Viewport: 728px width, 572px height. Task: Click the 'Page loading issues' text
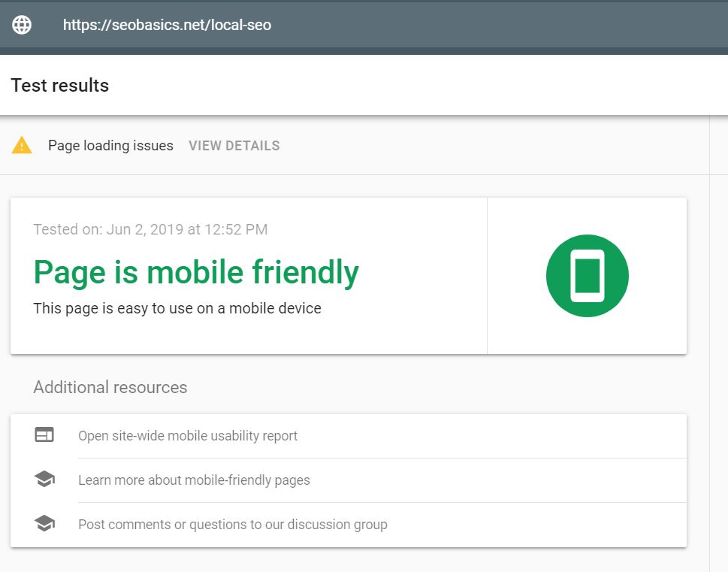(x=110, y=145)
